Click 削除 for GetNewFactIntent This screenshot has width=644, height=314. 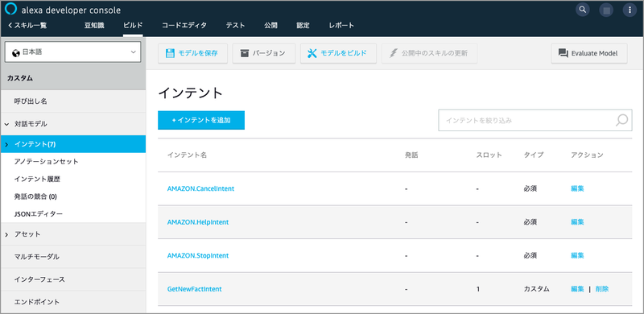602,289
